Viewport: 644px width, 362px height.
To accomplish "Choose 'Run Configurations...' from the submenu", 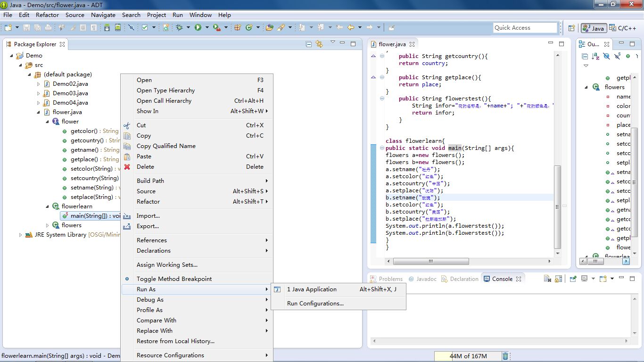I will (339, 304).
